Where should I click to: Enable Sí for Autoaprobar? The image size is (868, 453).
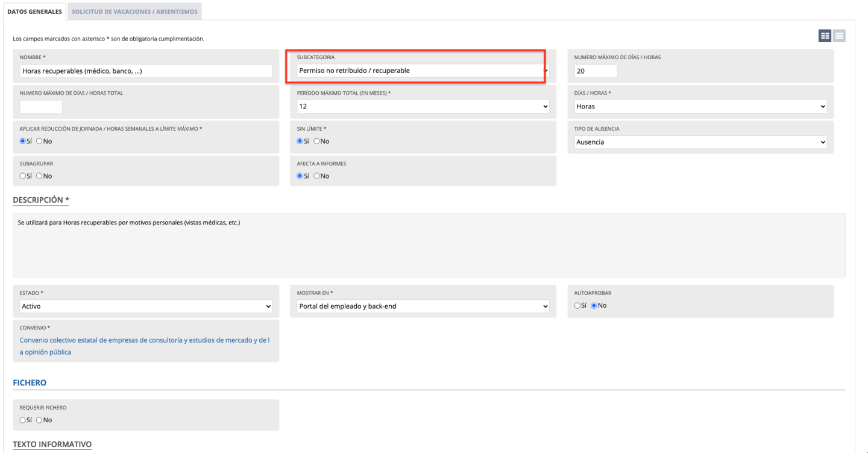pyautogui.click(x=577, y=305)
